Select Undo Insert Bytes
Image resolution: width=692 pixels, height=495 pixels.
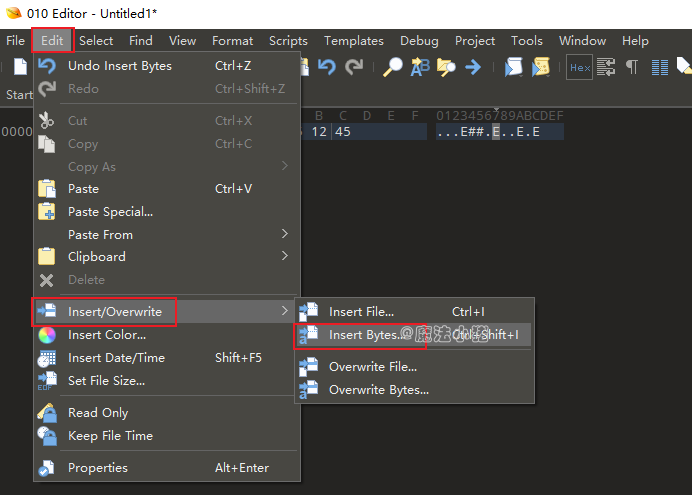point(167,66)
